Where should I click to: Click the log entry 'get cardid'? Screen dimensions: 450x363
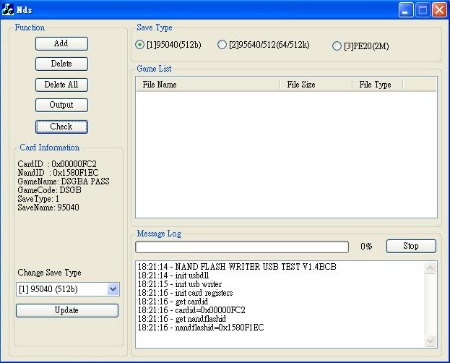click(173, 301)
